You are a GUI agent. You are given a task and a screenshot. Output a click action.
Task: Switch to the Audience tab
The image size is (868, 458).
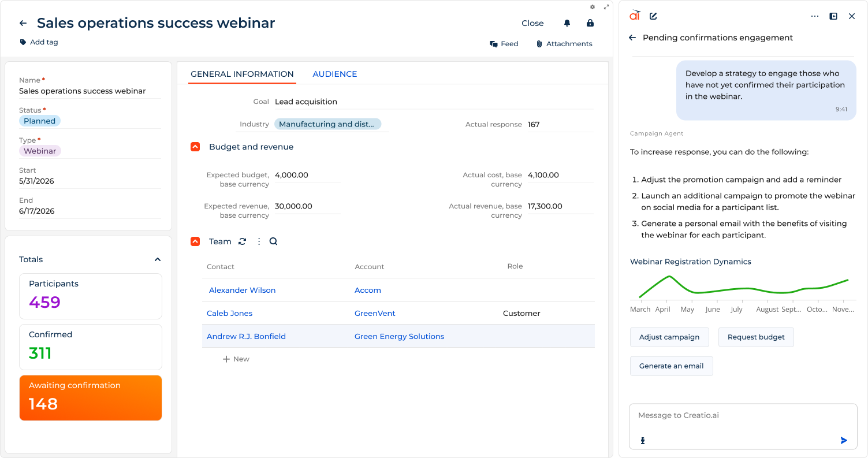[x=334, y=74]
